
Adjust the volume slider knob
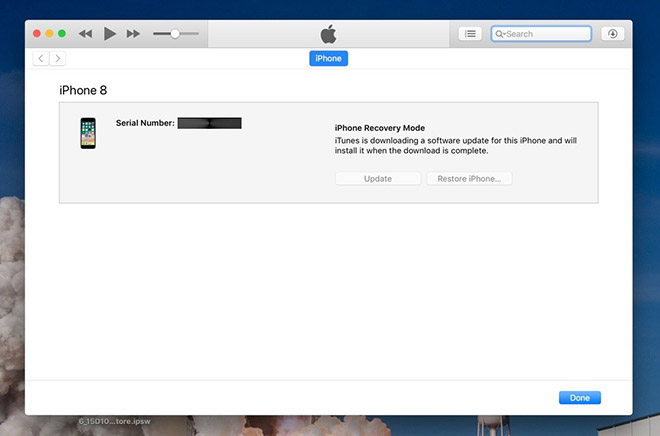point(175,34)
